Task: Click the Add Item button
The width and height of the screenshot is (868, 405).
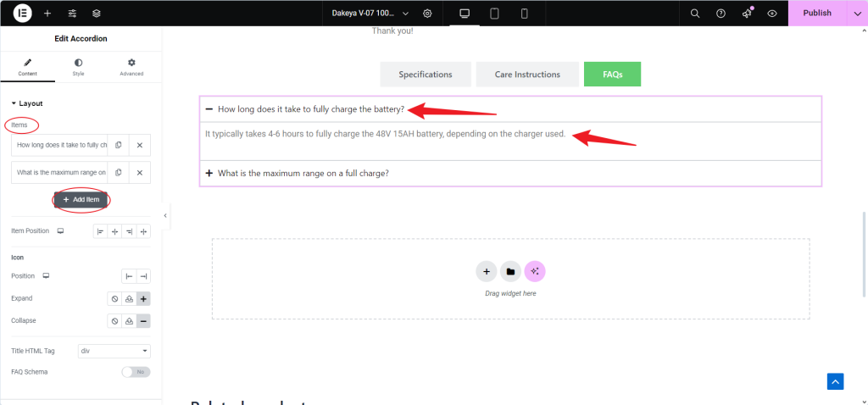Action: click(x=81, y=200)
